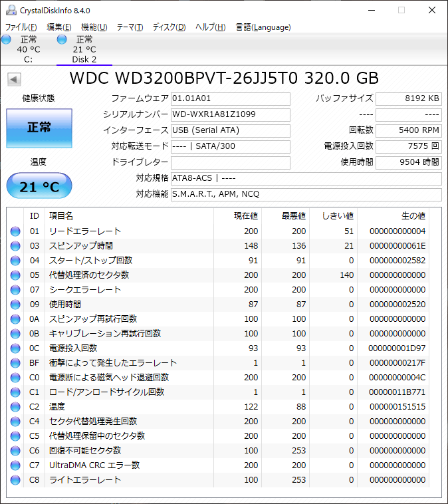Open the 編集(E) menu
This screenshot has height=504, width=448.
[x=58, y=27]
